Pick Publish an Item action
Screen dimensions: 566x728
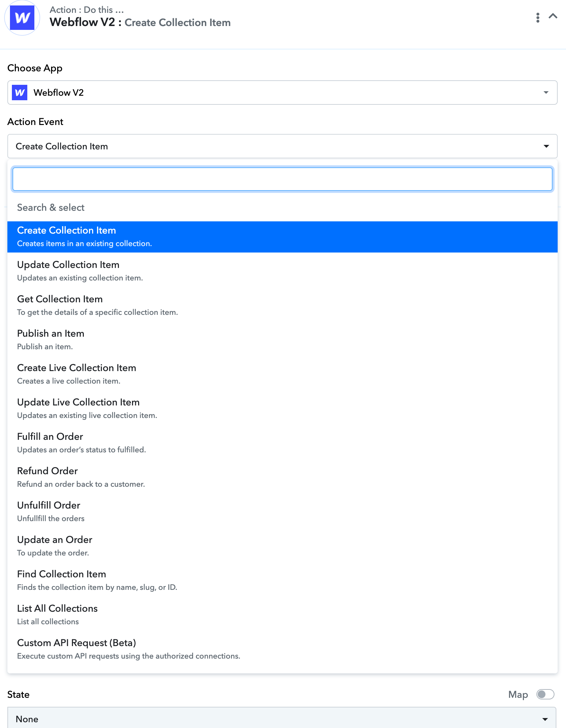coord(282,340)
